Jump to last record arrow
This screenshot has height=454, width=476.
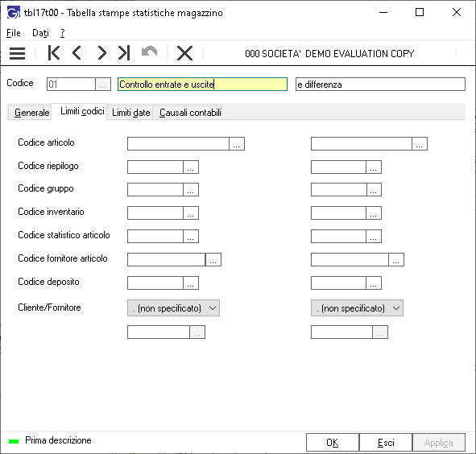pos(124,53)
